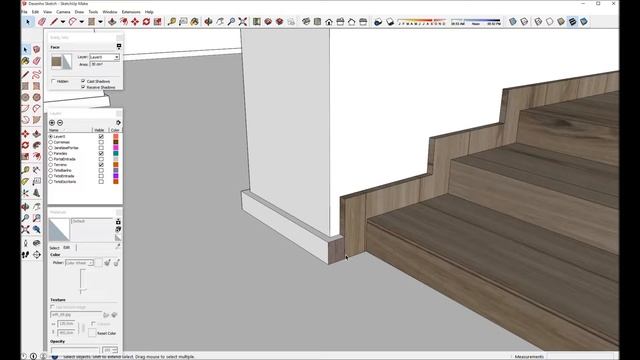Activate Section Plane tool in left toolbar
This screenshot has width=640, height=360.
coord(37,254)
